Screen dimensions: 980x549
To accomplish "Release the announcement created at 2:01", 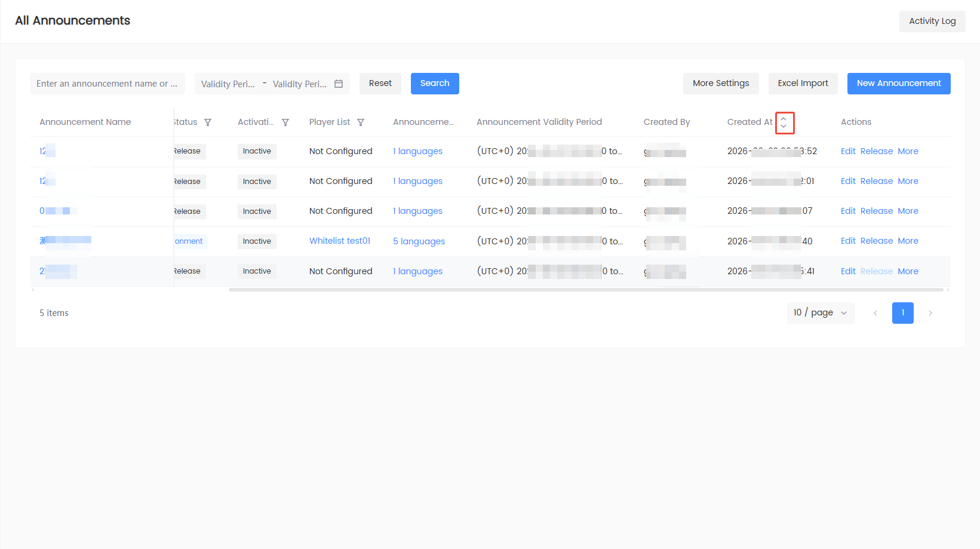I will (x=877, y=181).
